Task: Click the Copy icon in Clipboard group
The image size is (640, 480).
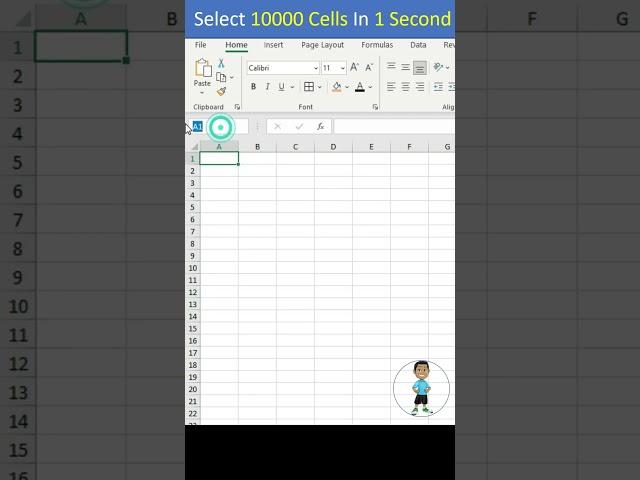Action: 221,77
